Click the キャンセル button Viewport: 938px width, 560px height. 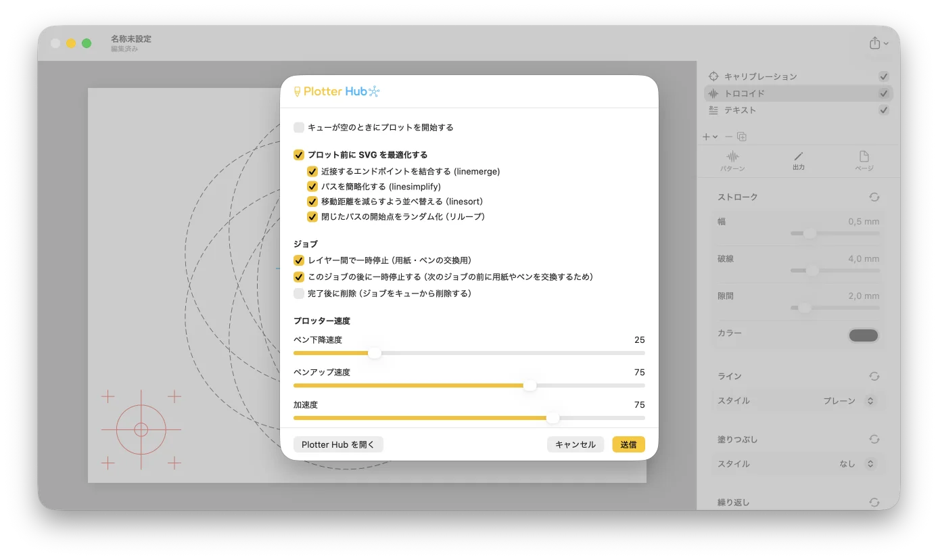[x=576, y=444]
